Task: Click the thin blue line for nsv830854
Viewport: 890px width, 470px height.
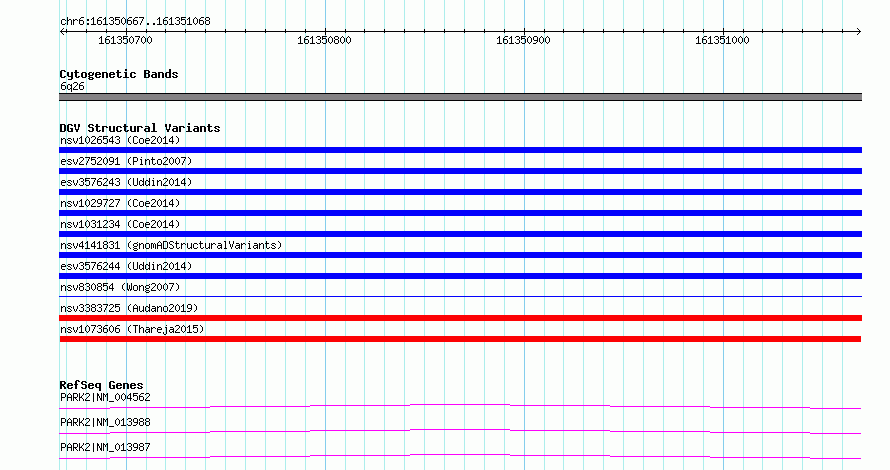Action: click(x=460, y=296)
